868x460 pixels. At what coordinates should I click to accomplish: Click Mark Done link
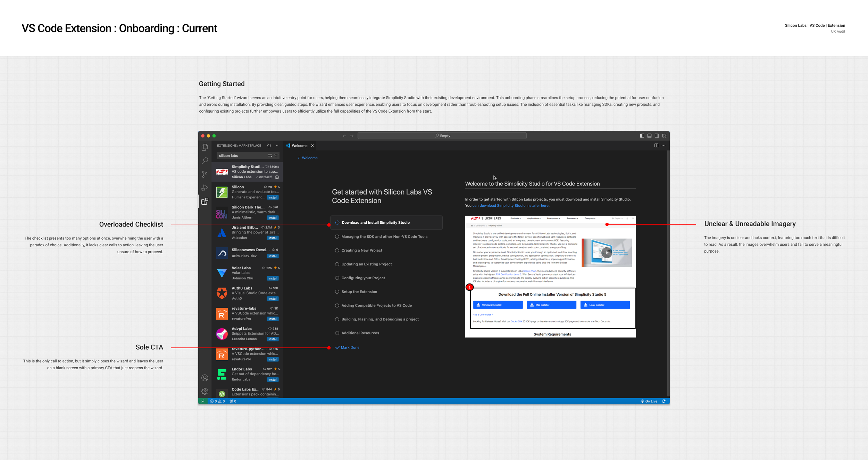click(350, 347)
